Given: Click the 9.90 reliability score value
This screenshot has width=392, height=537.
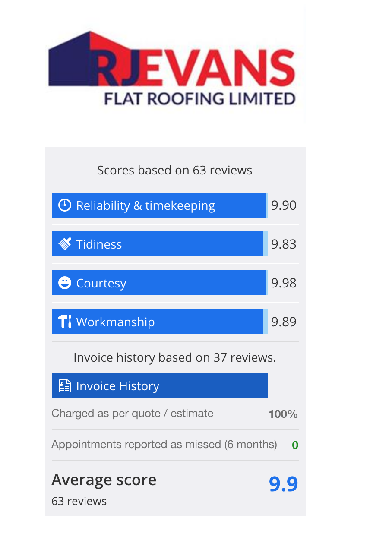Looking at the screenshot, I should pos(284,205).
